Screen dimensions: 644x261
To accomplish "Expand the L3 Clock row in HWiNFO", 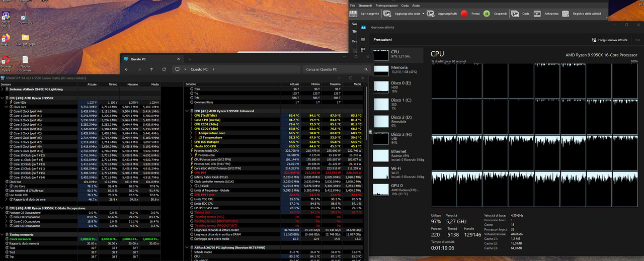I will 191,186.
